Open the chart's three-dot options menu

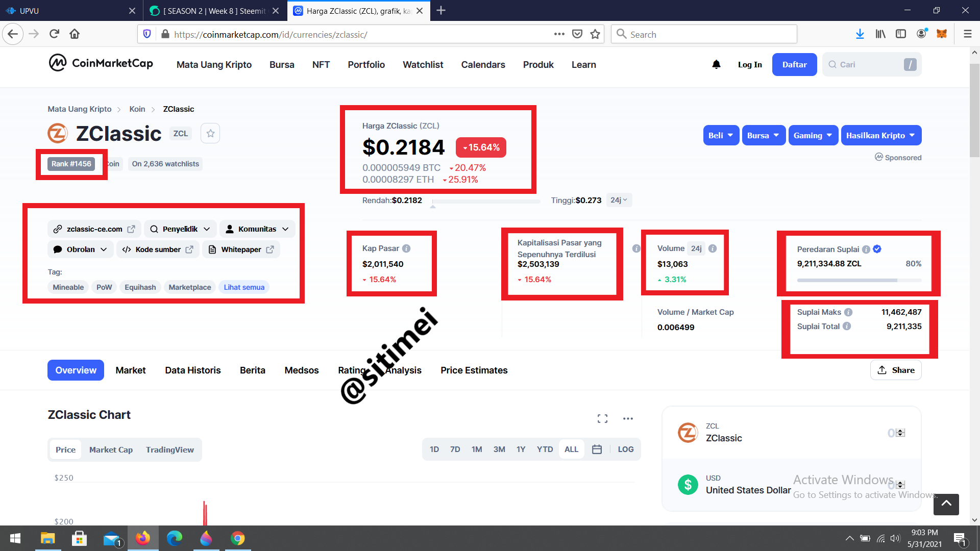(628, 419)
